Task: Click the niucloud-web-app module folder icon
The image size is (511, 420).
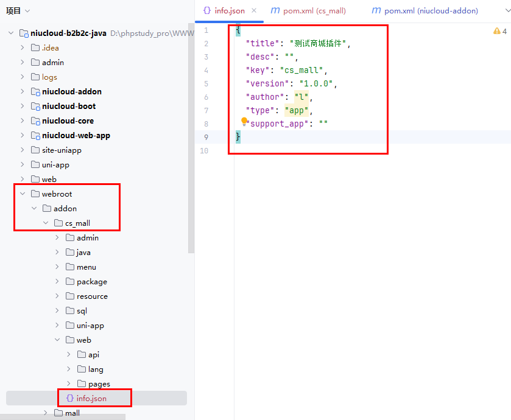Action: click(35, 136)
